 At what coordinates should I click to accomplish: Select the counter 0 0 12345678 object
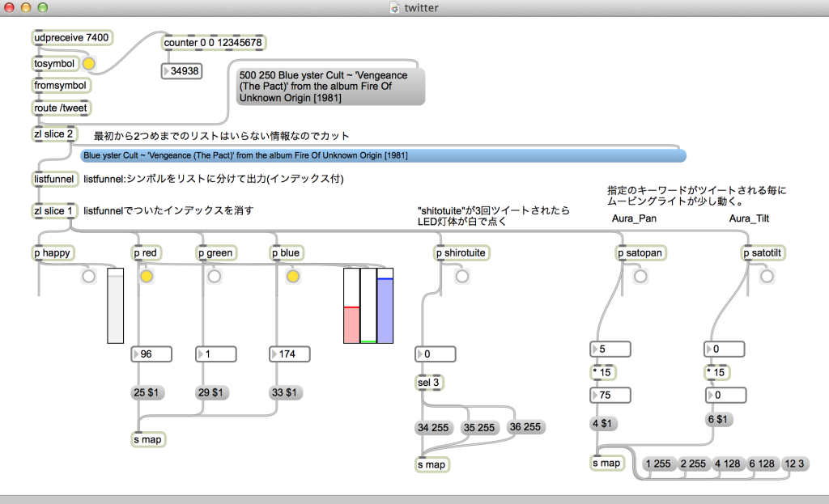click(x=213, y=42)
